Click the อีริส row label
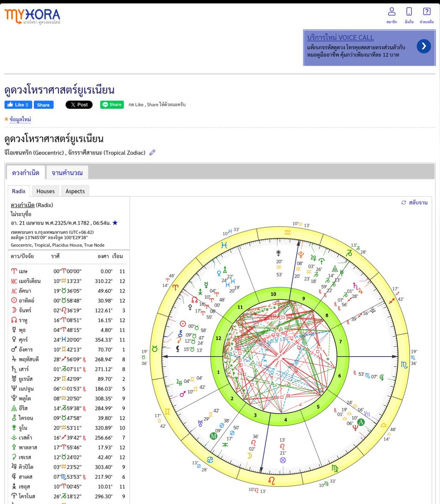Screen dimensions: 440x504 coord(24,408)
